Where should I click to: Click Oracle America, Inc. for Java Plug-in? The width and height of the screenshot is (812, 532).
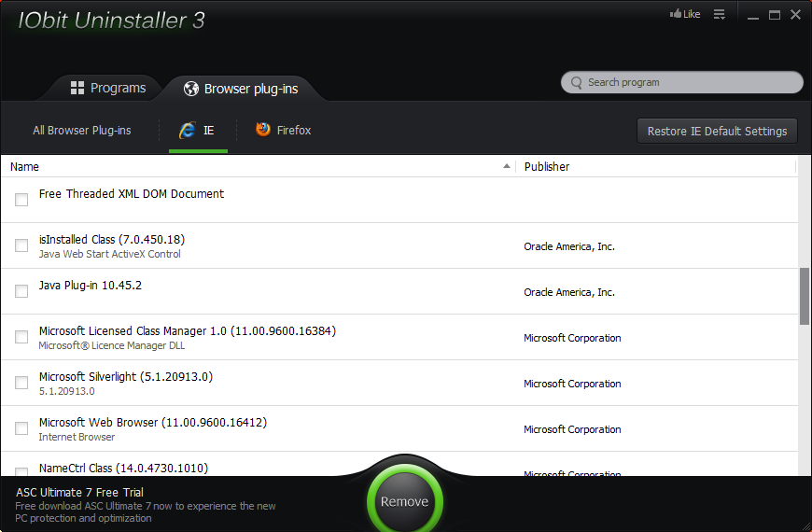[x=569, y=292]
